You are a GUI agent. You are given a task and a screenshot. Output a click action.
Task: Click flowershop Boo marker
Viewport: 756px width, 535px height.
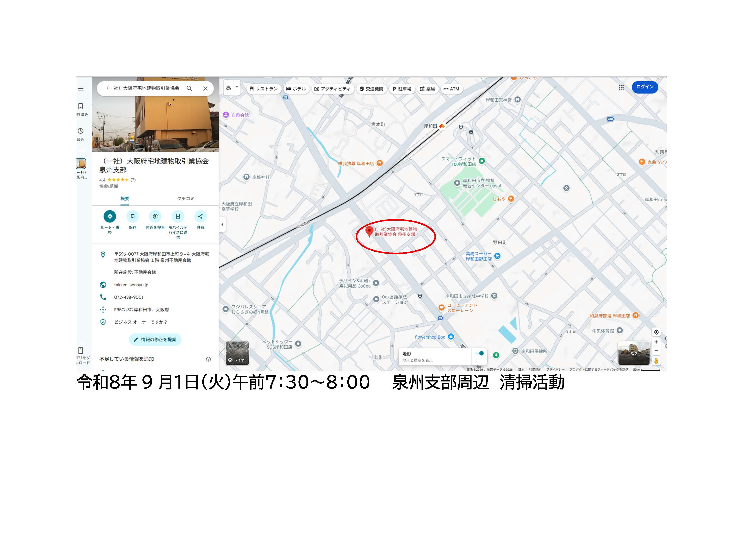tap(451, 337)
